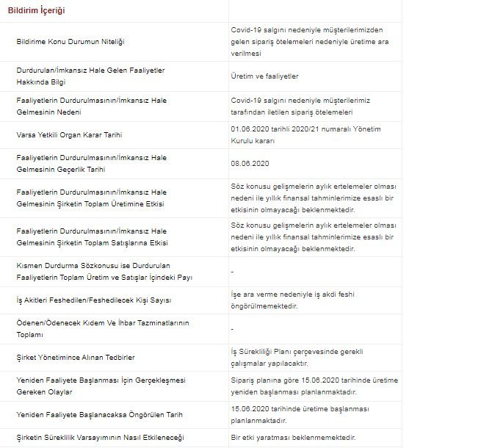Click the 'Üretim ve faaliyetler' value cell
Viewport: 492px width, 448px height.
pos(264,76)
